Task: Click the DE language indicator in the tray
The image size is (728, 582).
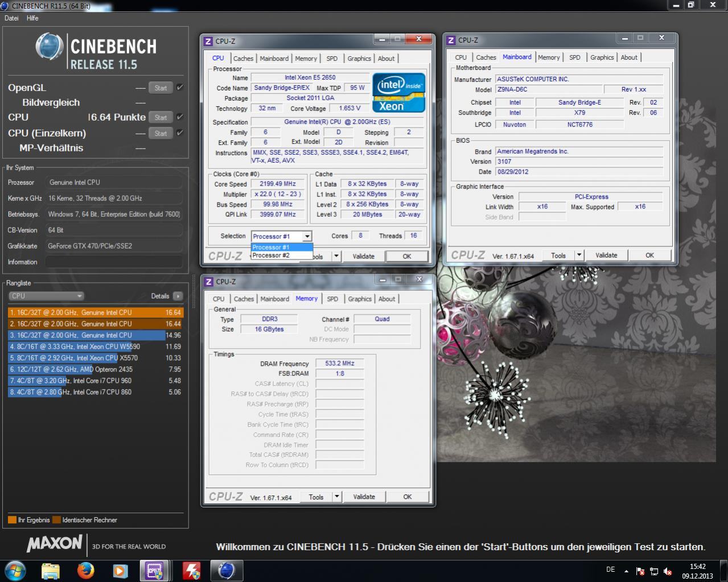Action: tap(611, 569)
